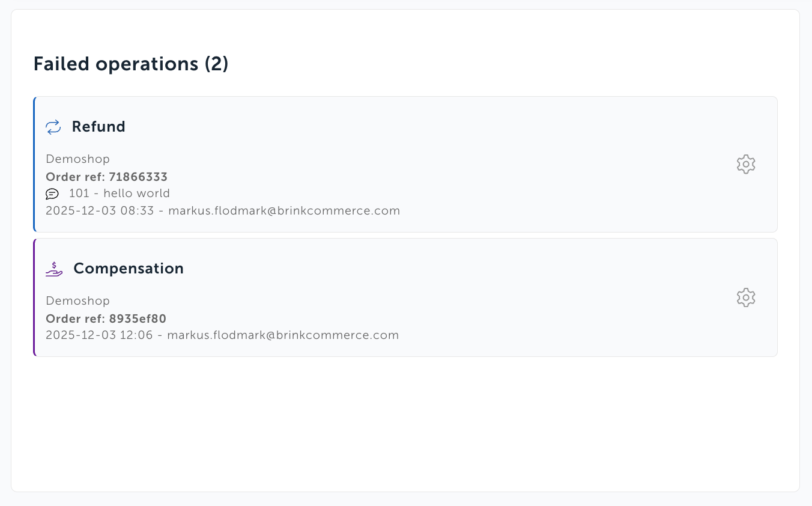Click Demoshop label in Refund card
The height and width of the screenshot is (506, 812).
(x=78, y=159)
